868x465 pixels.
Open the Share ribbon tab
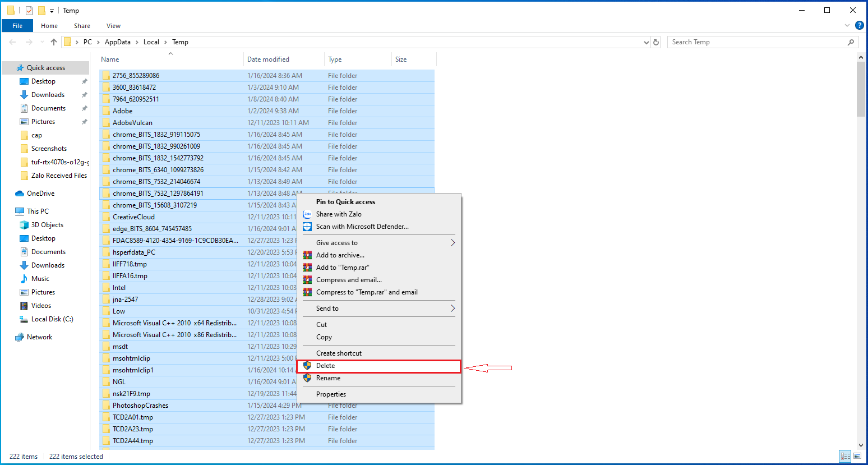(x=82, y=26)
